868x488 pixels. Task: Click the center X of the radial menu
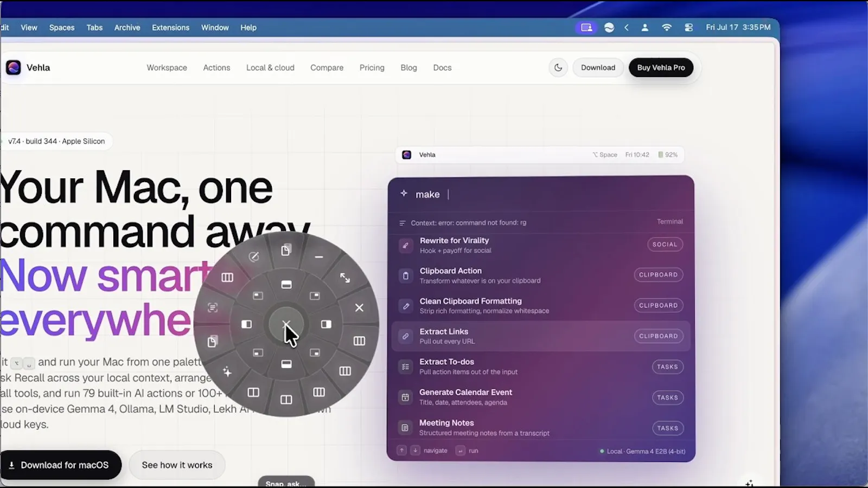(x=286, y=324)
